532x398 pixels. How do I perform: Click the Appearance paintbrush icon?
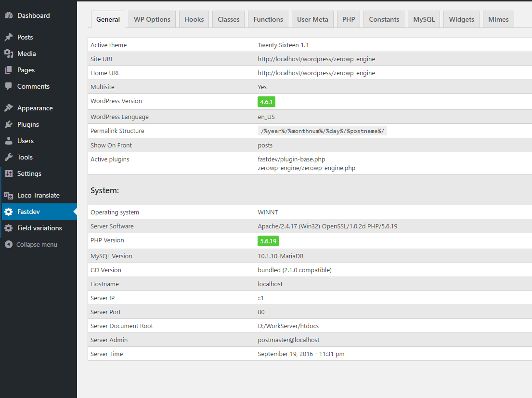tap(9, 108)
